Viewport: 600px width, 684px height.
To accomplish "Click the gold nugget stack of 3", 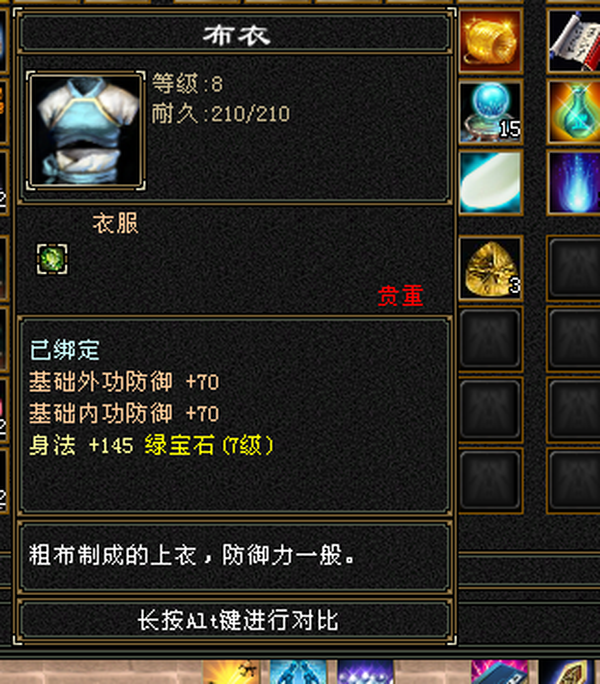I will click(490, 268).
